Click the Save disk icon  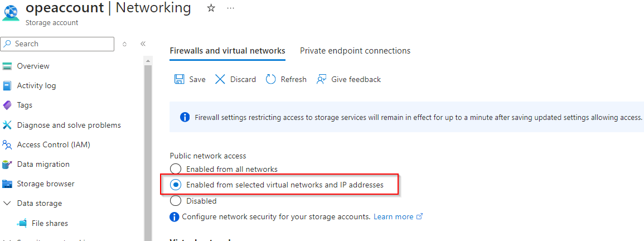pyautogui.click(x=180, y=79)
